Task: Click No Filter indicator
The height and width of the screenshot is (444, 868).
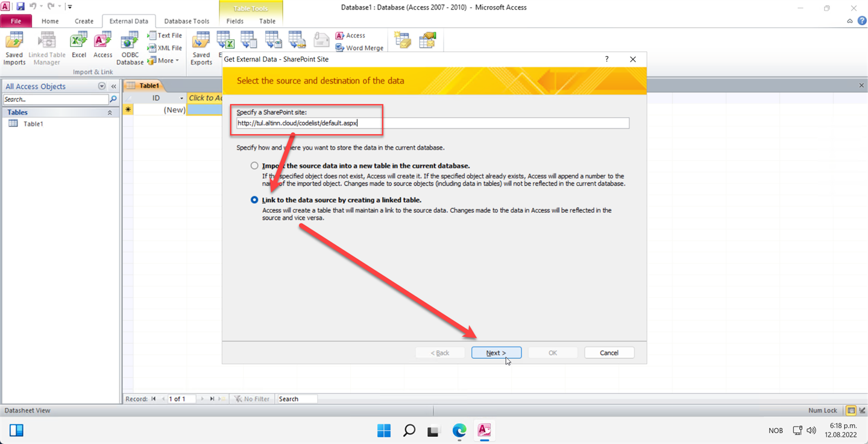Action: (x=251, y=399)
